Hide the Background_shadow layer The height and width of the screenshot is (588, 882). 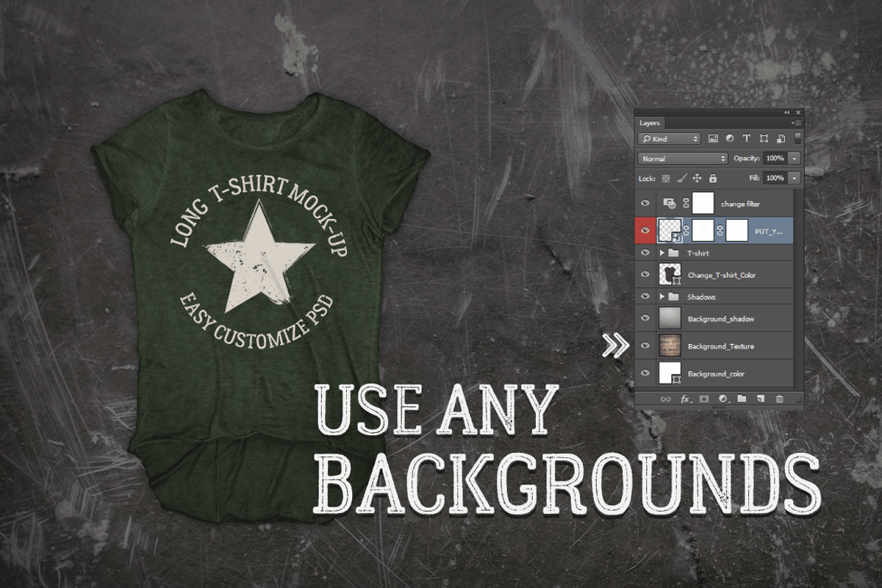tap(645, 318)
